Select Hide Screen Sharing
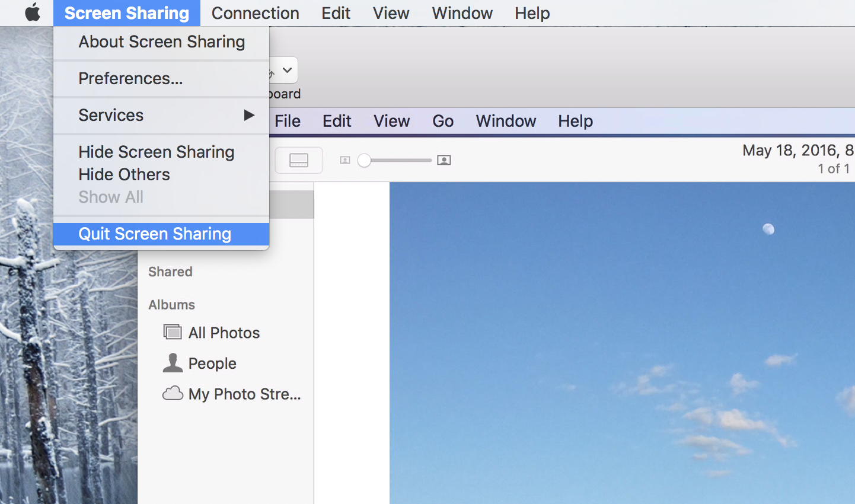855x504 pixels. (161, 152)
